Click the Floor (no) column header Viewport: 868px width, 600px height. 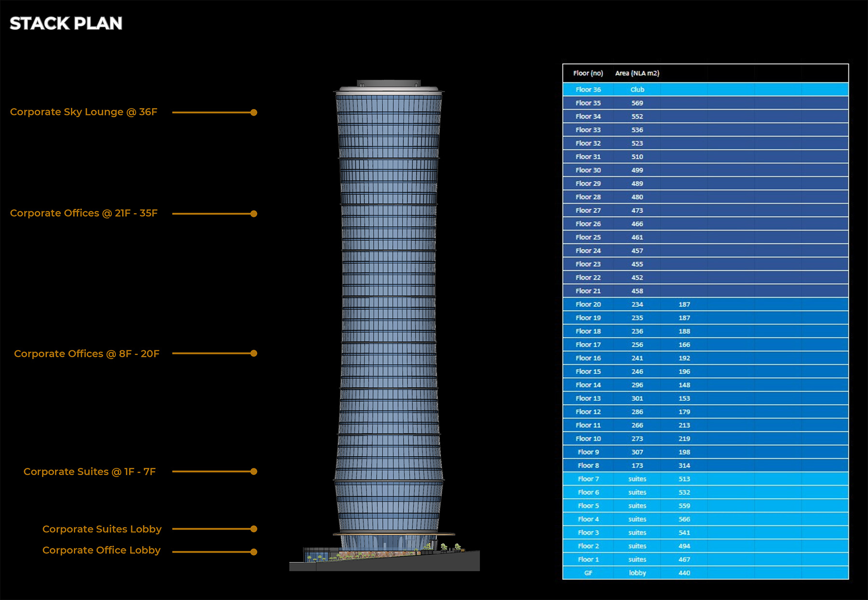587,74
